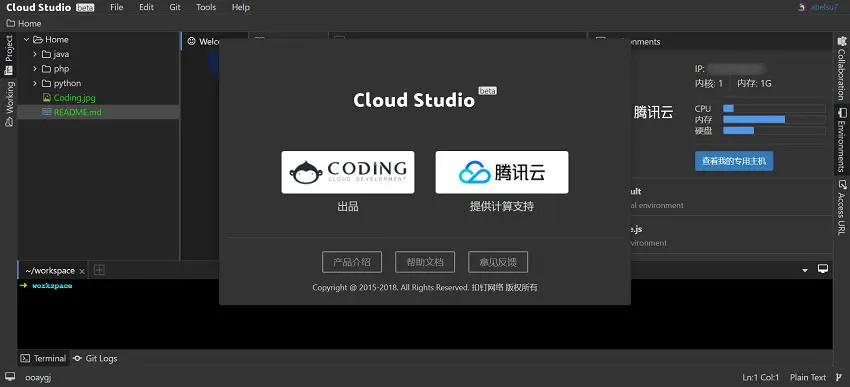Click the Access URL external-link icon
Image resolution: width=850 pixels, height=387 pixels.
(x=841, y=184)
